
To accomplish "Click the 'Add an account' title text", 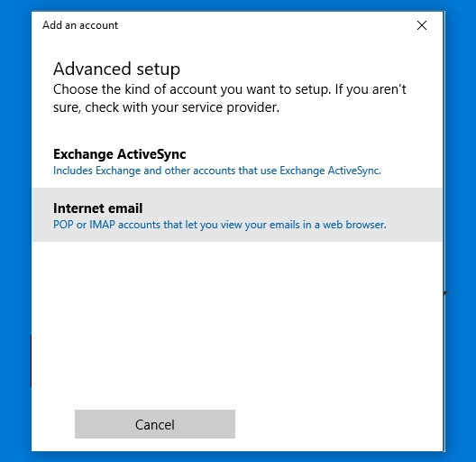I will tap(80, 25).
